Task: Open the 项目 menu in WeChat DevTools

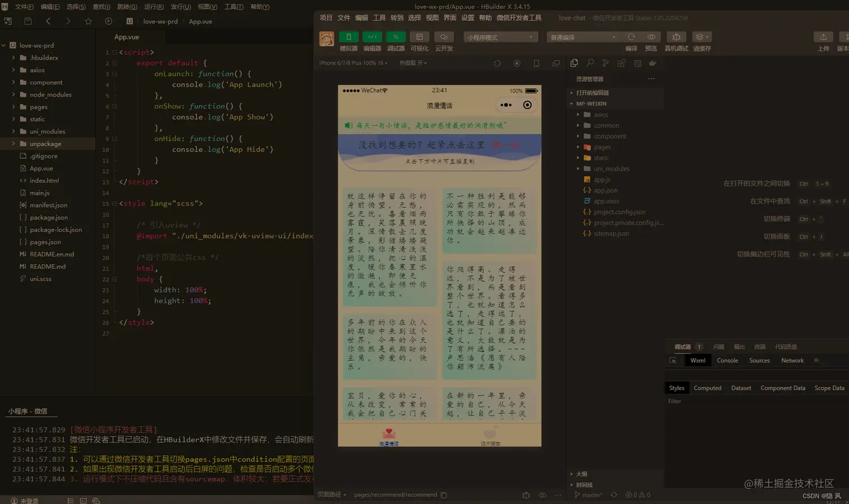Action: pos(326,17)
